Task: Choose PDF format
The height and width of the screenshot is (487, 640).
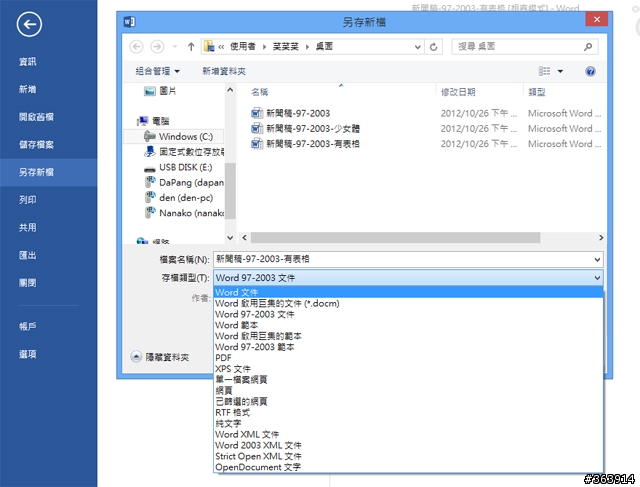Action: pyautogui.click(x=408, y=358)
